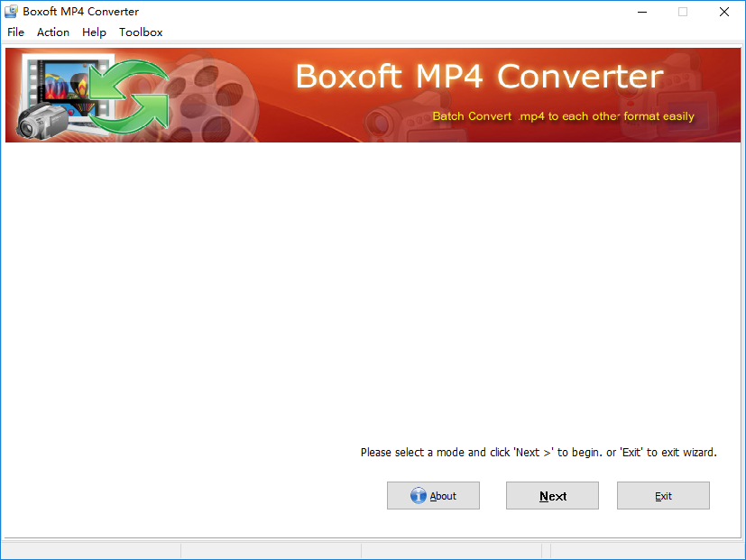This screenshot has width=746, height=560.
Task: Click the application icon in the title bar
Action: click(10, 11)
